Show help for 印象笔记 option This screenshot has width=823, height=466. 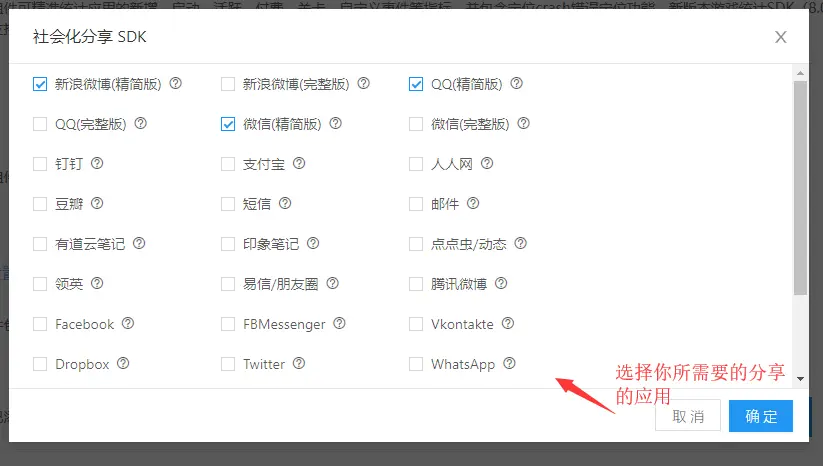pyautogui.click(x=313, y=243)
